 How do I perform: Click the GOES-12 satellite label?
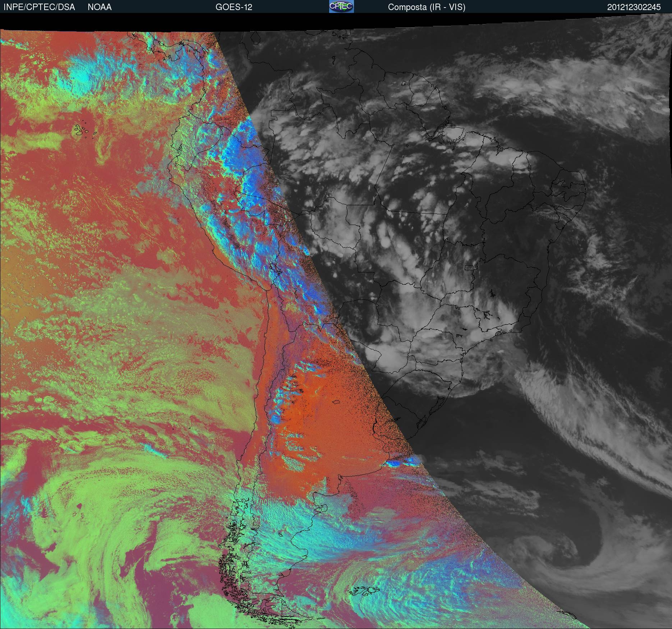234,7
